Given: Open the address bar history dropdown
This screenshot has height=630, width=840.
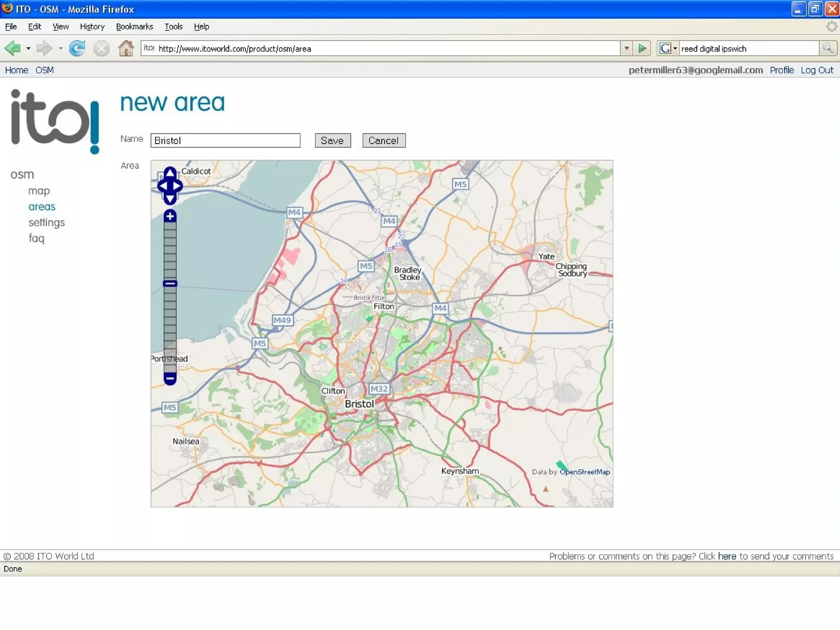Looking at the screenshot, I should [626, 48].
